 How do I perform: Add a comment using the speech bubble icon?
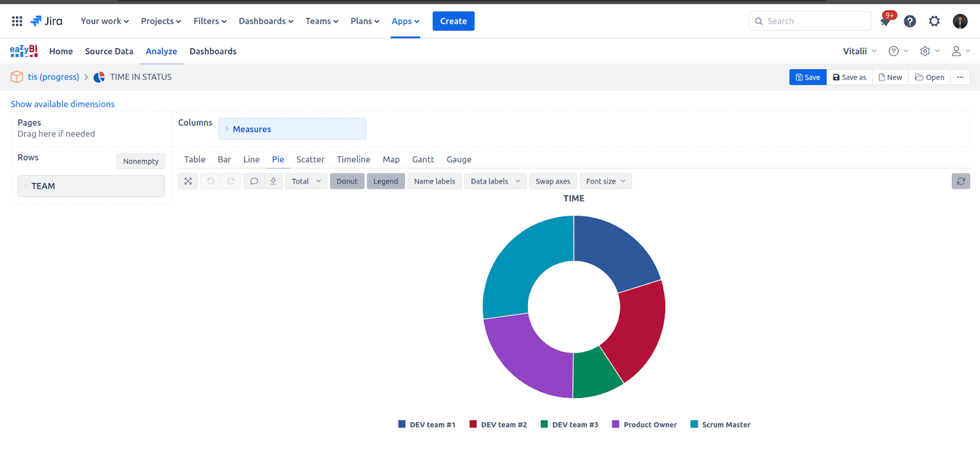pos(254,181)
